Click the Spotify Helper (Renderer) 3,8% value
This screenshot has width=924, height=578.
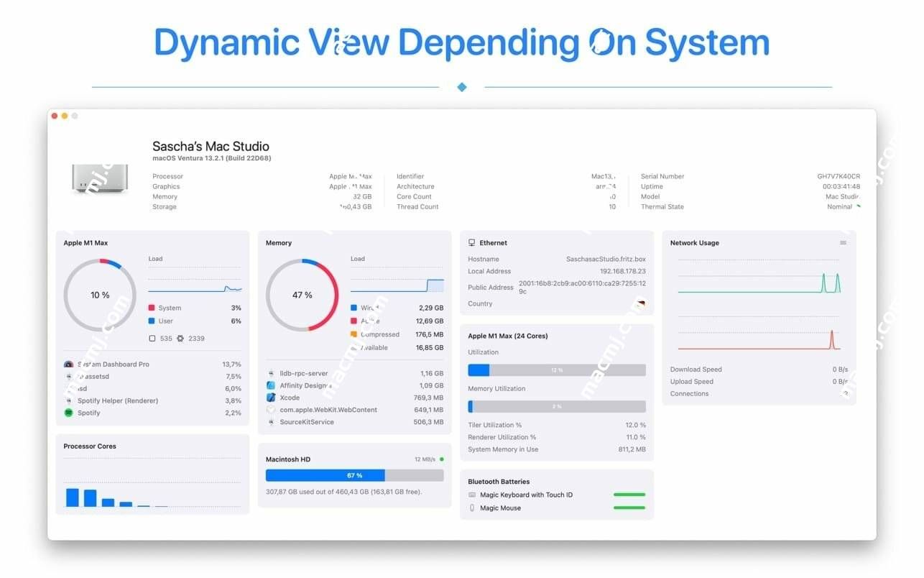(x=233, y=401)
